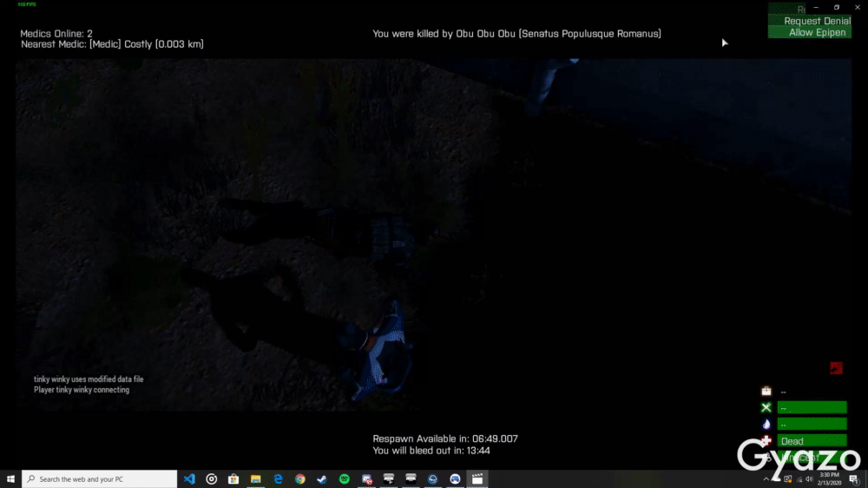Screen dimensions: 868x488
Task: Click the 'Search the web and your PC' box
Action: coord(100,479)
